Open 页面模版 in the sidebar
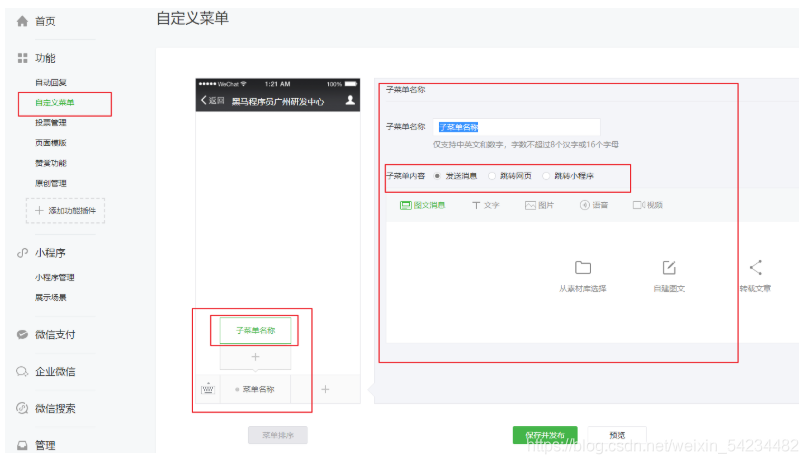The image size is (808, 464). [50, 143]
